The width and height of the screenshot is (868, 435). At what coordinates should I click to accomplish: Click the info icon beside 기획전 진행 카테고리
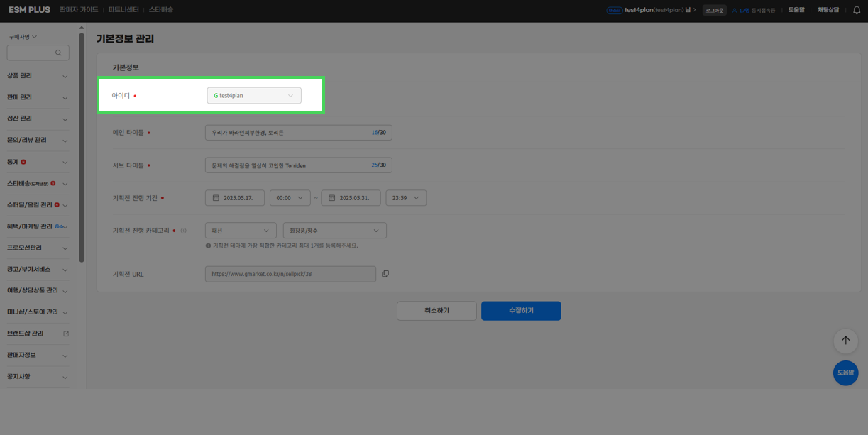[183, 231]
